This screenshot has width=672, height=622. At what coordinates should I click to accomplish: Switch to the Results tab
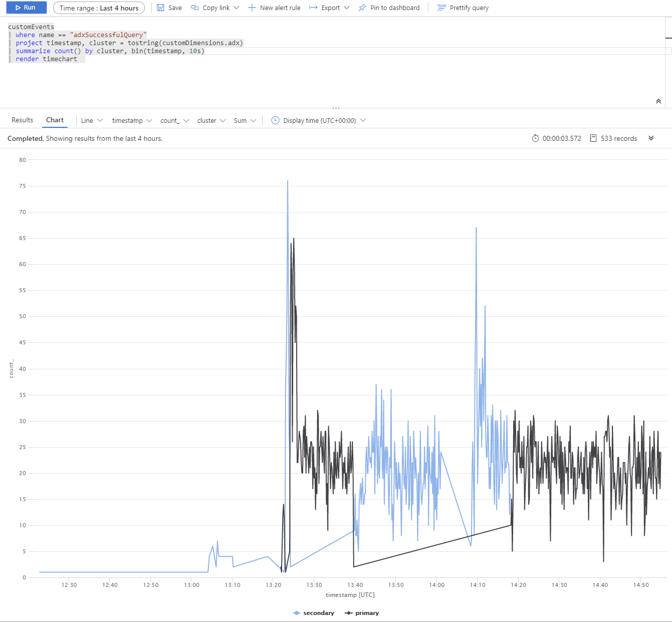click(x=23, y=120)
